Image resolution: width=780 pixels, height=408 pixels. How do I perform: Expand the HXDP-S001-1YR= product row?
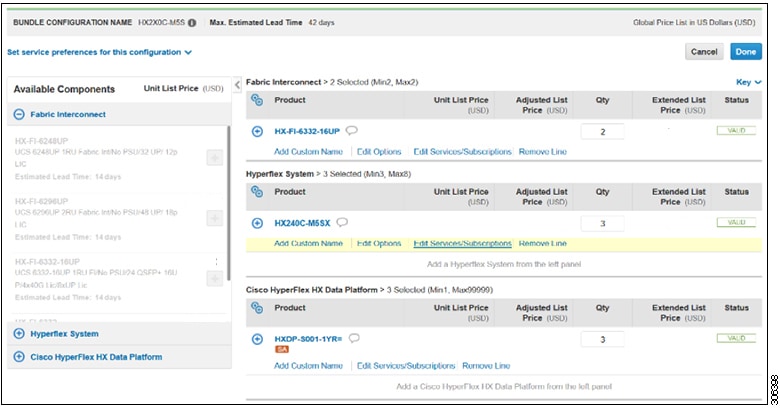(x=257, y=339)
